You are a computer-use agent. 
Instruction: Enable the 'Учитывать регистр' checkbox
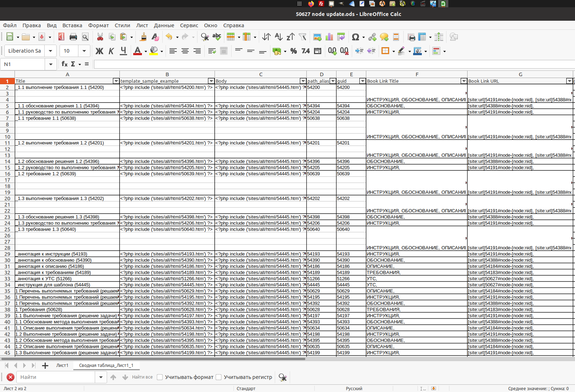219,377
